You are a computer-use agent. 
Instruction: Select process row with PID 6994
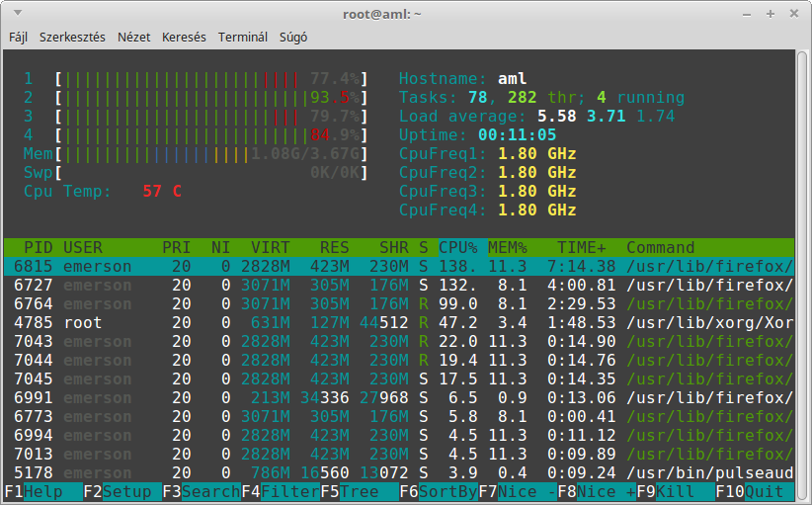(x=399, y=435)
